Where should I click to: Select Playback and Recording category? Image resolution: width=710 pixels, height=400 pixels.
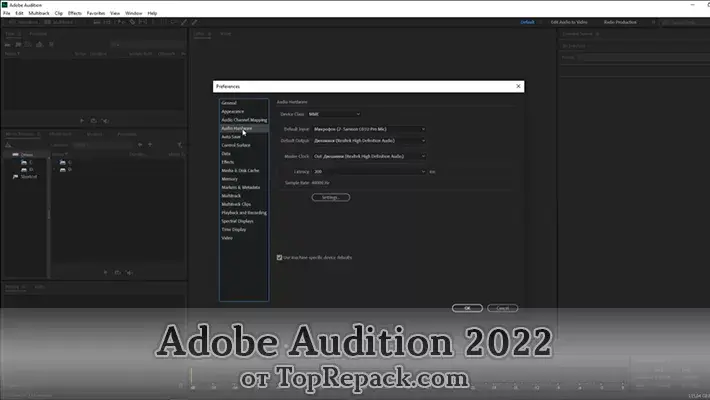click(244, 212)
